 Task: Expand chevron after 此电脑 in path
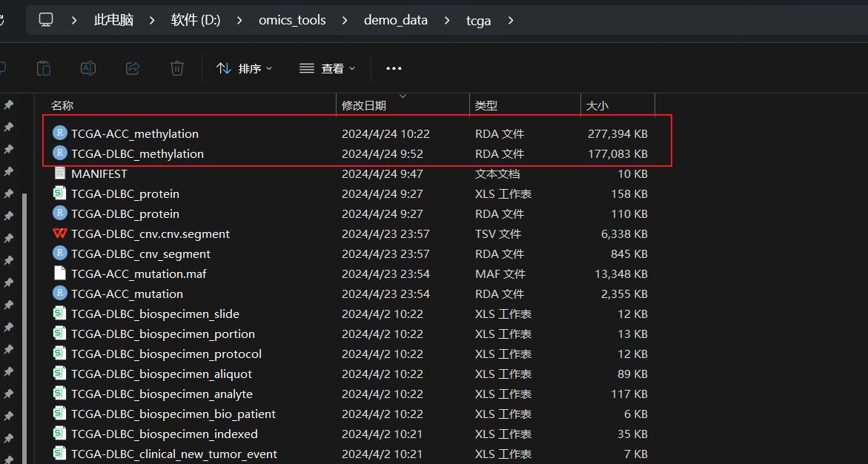(152, 20)
